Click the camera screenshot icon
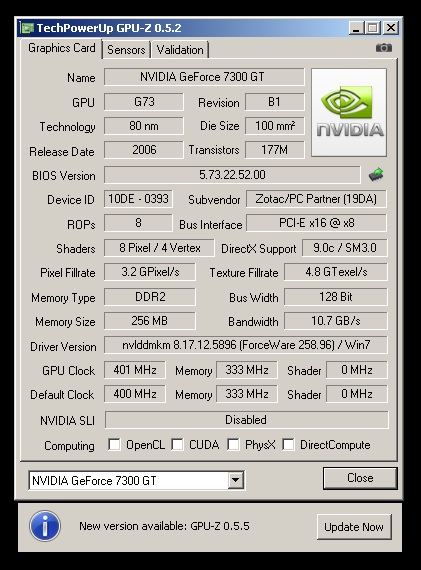This screenshot has width=421, height=570. pos(384,48)
